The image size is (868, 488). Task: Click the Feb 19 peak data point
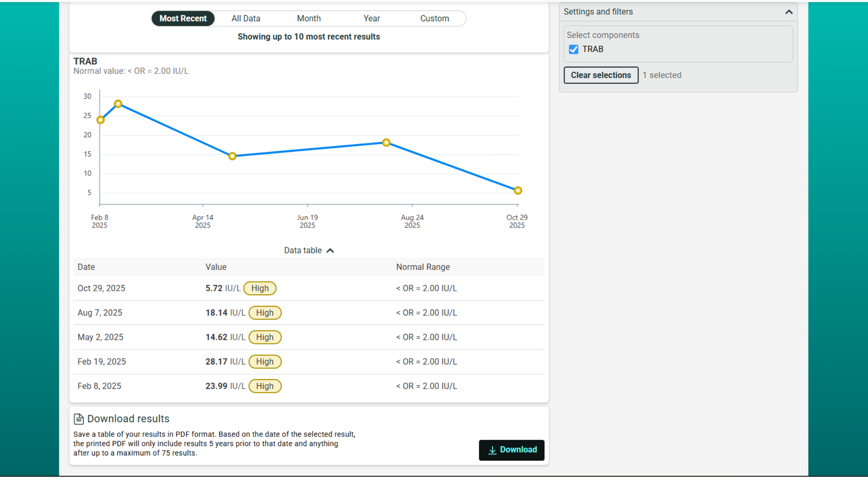(x=118, y=104)
